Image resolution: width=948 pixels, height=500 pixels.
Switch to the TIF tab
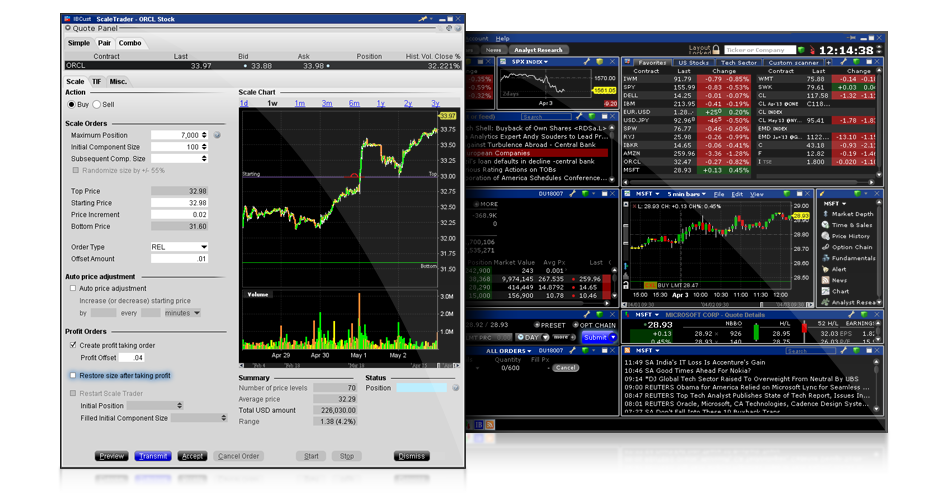[x=96, y=81]
